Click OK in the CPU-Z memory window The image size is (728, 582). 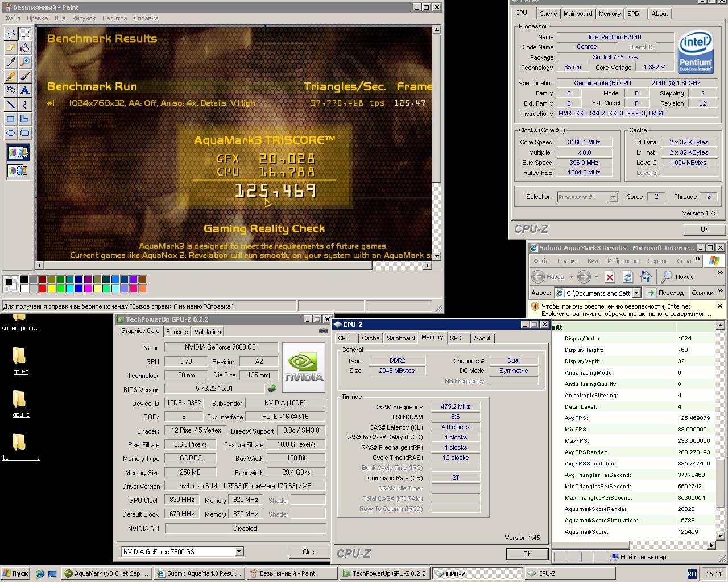tap(527, 554)
